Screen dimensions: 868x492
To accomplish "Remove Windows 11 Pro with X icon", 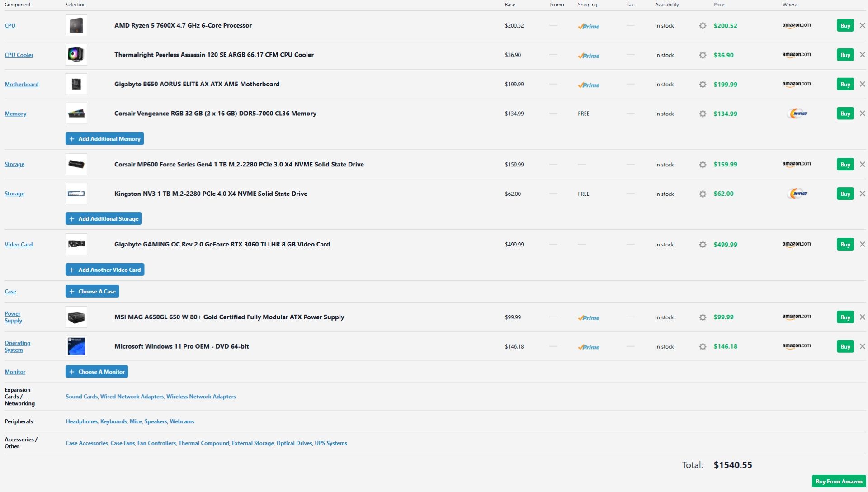I will click(x=862, y=347).
